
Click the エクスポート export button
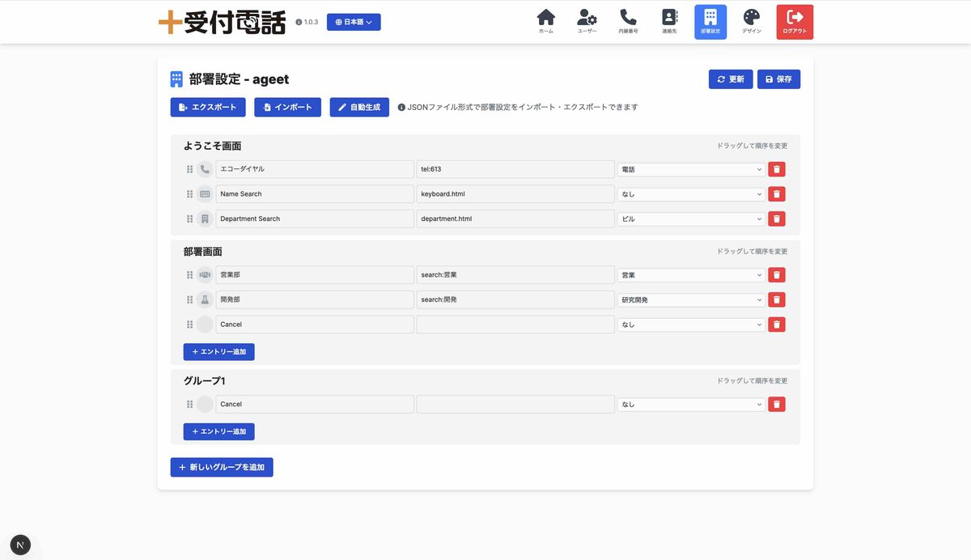(x=208, y=107)
